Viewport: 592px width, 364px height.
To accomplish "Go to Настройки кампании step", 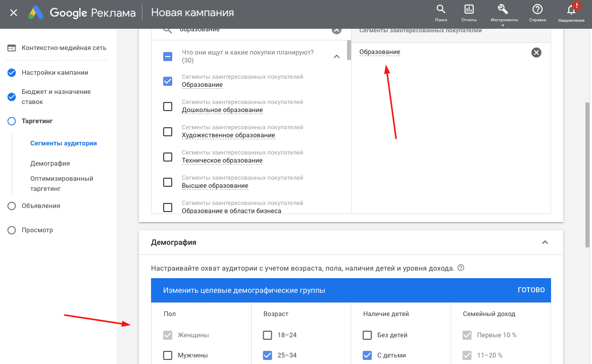I will 55,73.
